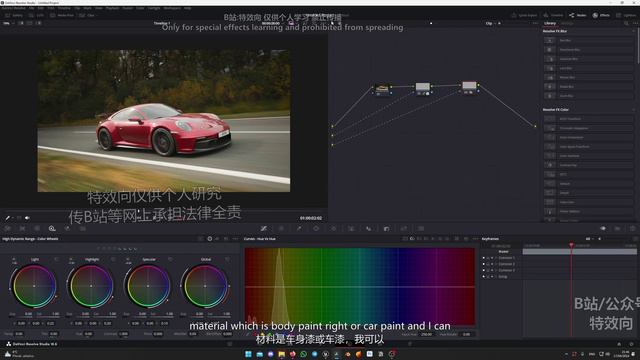Screen dimensions: 640x360
Task: Open the Magic Mask palette
Action: [351, 229]
